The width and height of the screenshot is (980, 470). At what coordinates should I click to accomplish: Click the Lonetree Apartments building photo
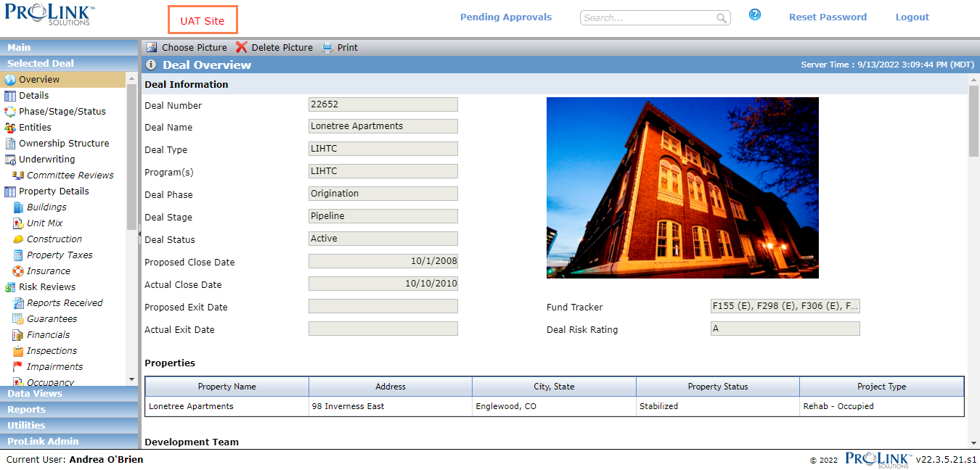682,188
